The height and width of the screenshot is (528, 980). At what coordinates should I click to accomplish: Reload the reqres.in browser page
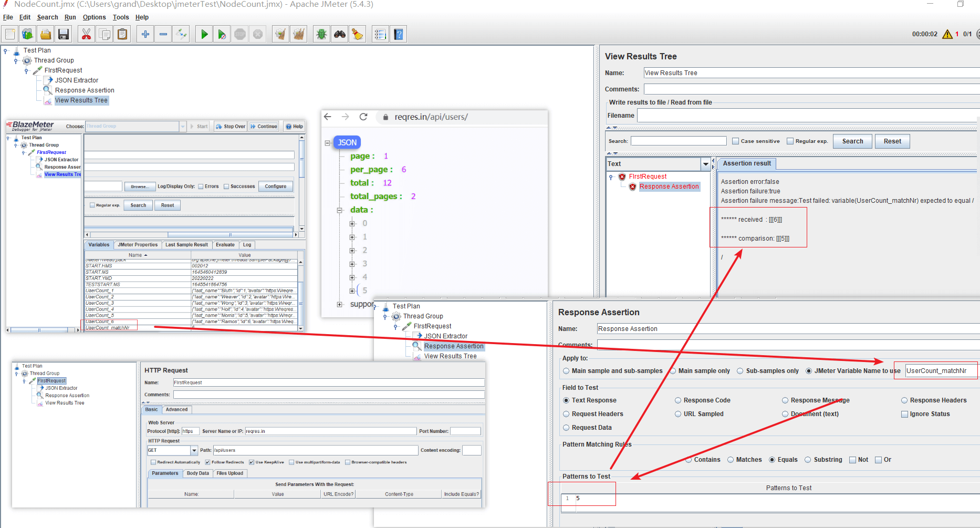[363, 117]
